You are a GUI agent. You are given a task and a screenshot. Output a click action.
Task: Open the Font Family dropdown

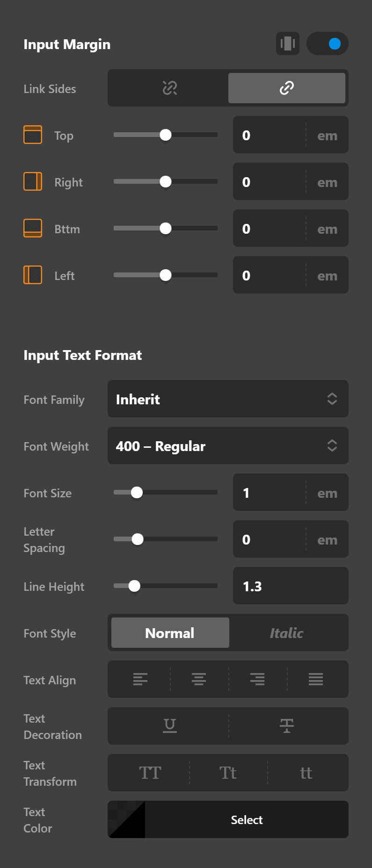click(x=228, y=399)
